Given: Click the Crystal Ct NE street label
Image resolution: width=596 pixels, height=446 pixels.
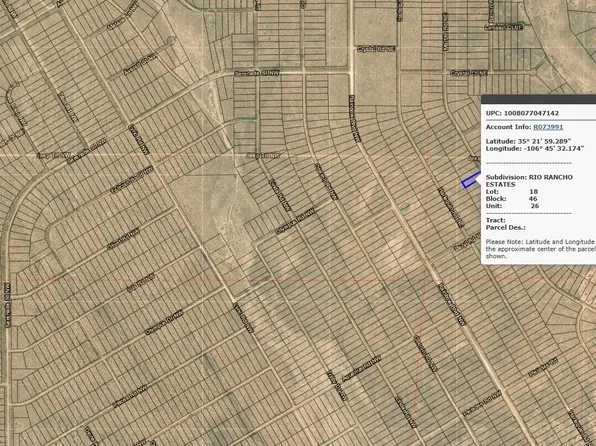Looking at the screenshot, I should point(469,73).
